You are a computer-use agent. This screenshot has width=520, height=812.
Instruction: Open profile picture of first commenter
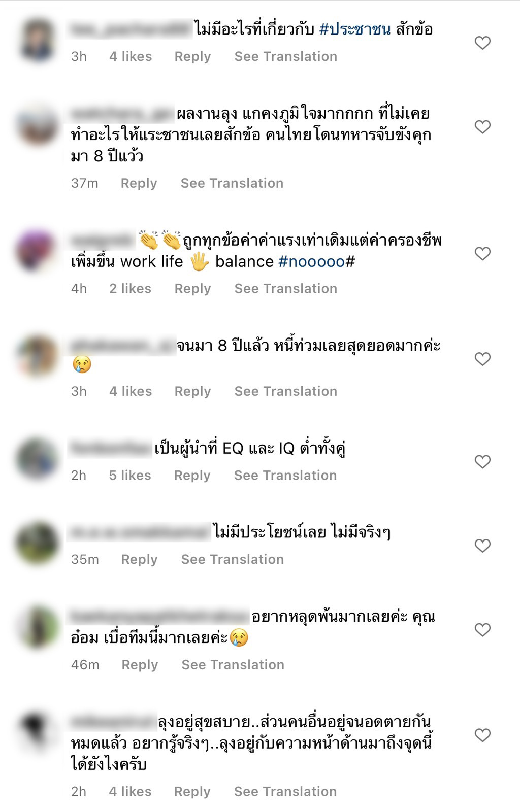point(37,41)
